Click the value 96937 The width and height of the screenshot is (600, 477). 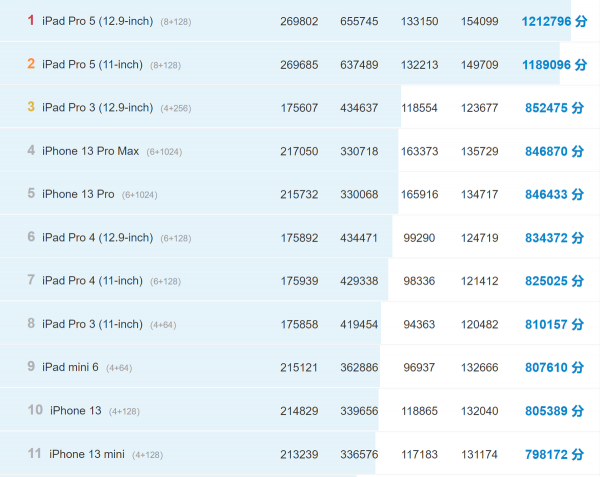419,368
